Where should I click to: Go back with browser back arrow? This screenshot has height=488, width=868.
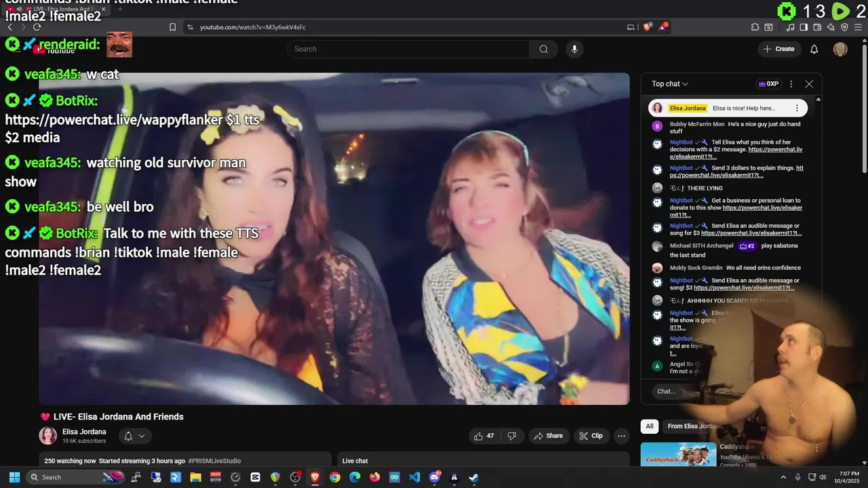[9, 27]
